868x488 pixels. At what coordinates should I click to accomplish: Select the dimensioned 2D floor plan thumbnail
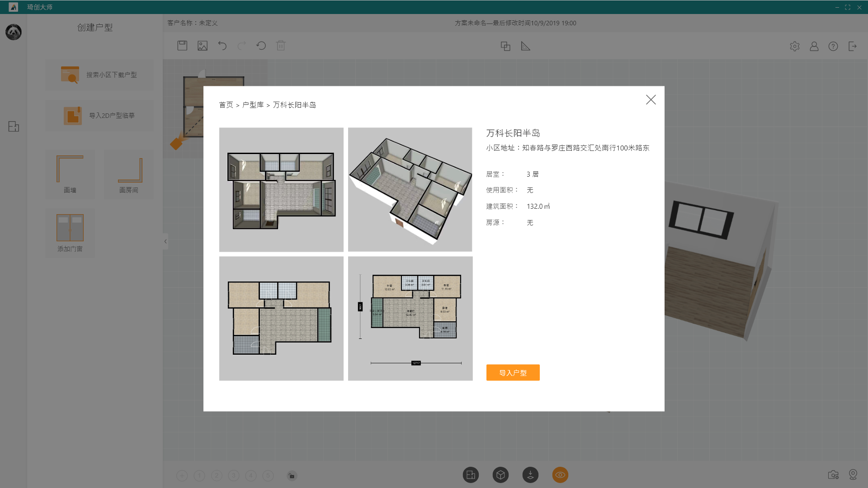pyautogui.click(x=410, y=319)
